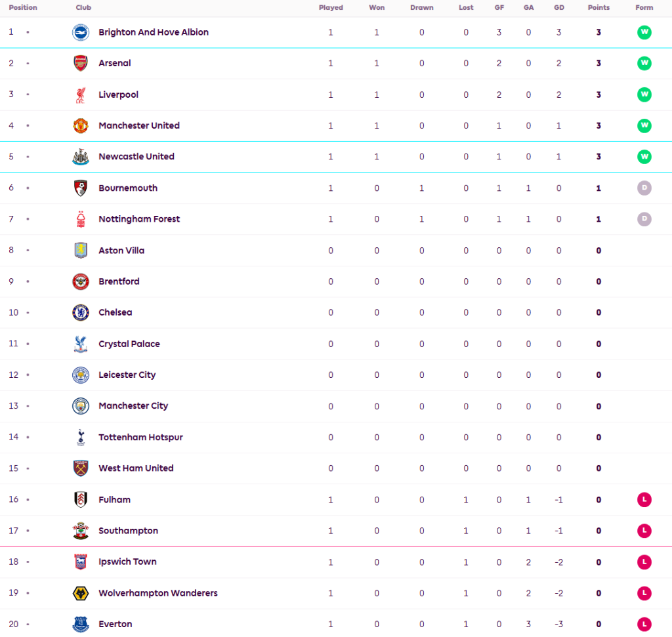Click the Liverpool club crest

[81, 94]
